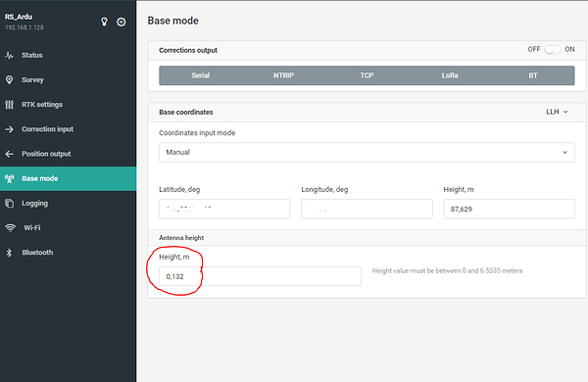Select the NTRIP output tab

pos(283,75)
